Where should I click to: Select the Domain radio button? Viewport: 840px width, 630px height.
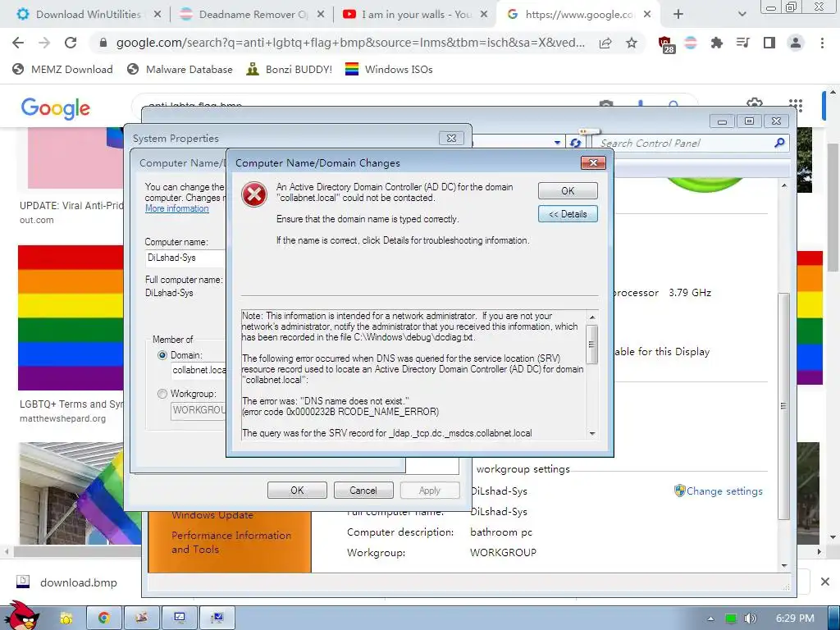point(162,355)
